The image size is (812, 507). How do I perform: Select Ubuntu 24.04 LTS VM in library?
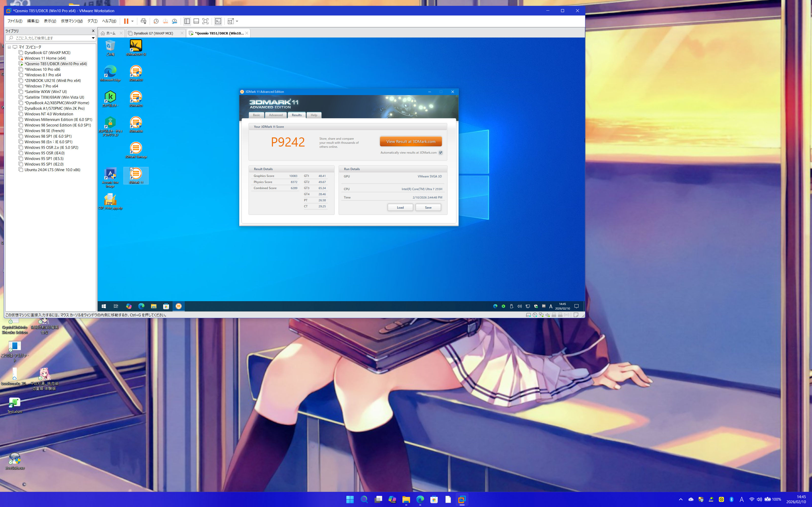[52, 170]
